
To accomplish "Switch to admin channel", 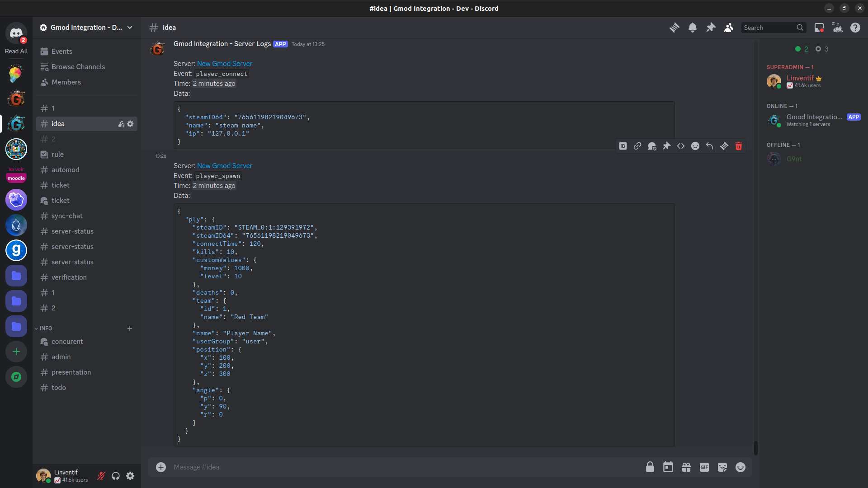I will [x=87, y=357].
